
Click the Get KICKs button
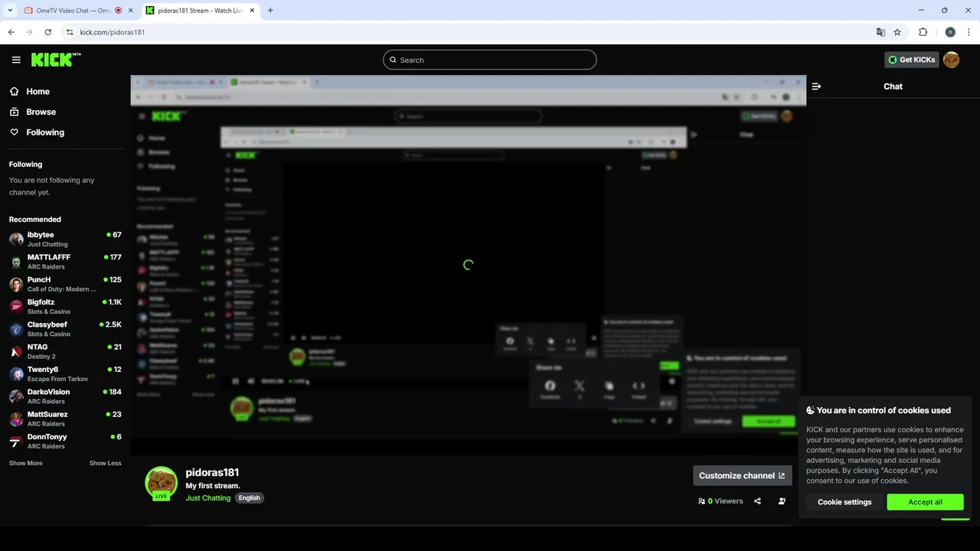pyautogui.click(x=911, y=60)
